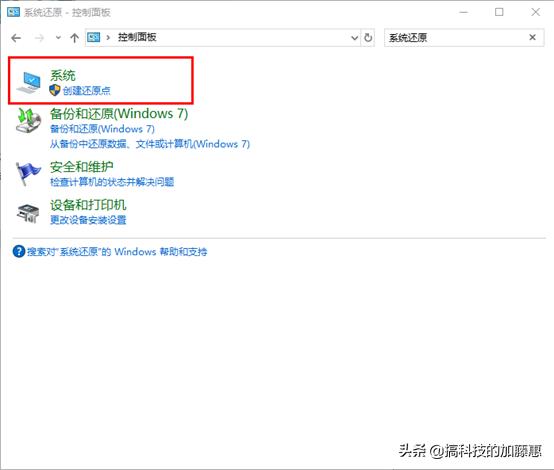Open the 设备和打印机 heading
This screenshot has width=554, height=470.
click(88, 205)
